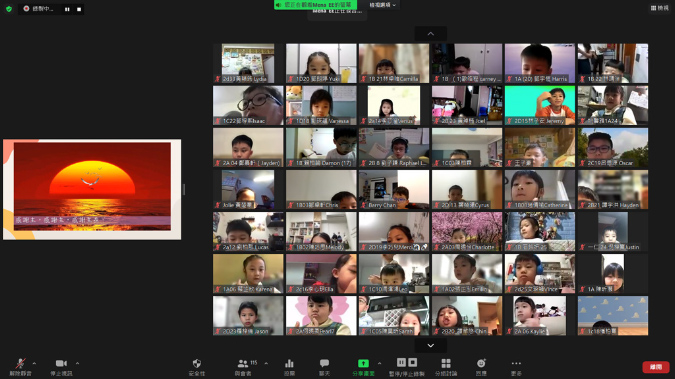
Task: Open the View options dropdown at top
Action: 382,5
